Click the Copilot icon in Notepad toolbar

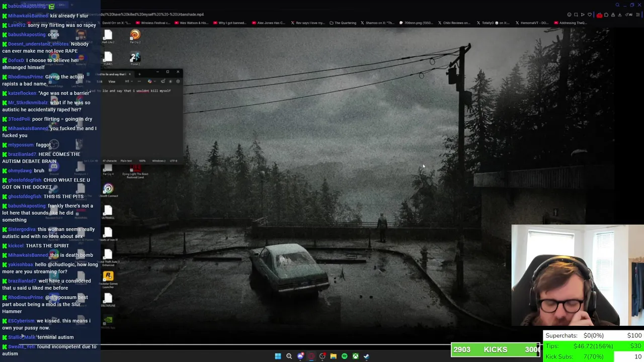(150, 81)
